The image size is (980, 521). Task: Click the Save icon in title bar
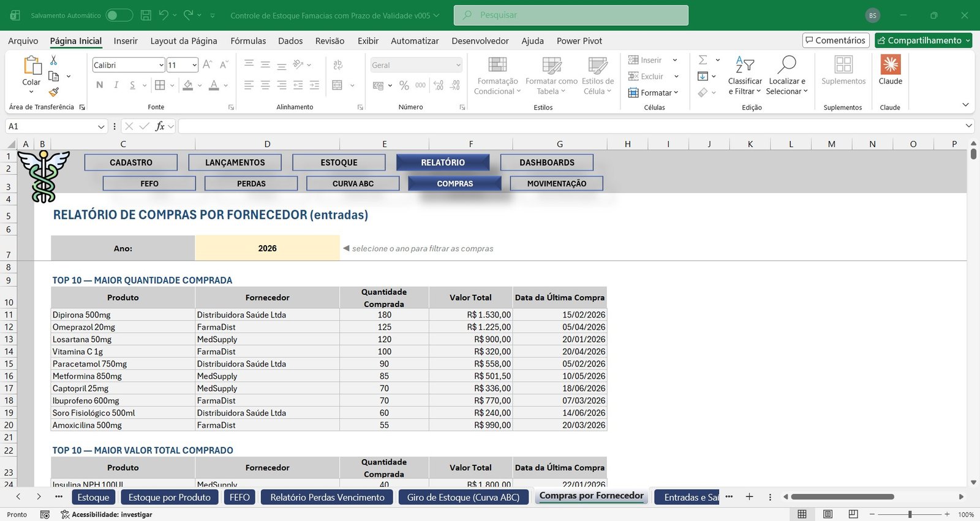point(146,15)
